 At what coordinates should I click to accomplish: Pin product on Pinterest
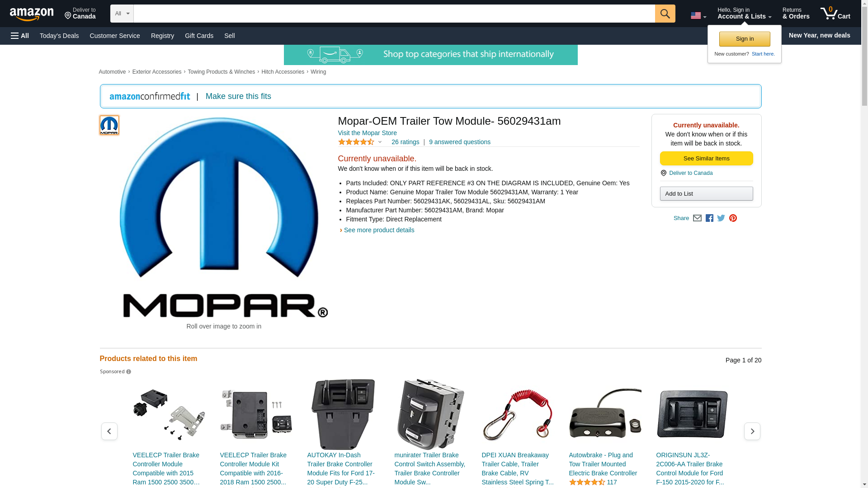[x=733, y=218]
